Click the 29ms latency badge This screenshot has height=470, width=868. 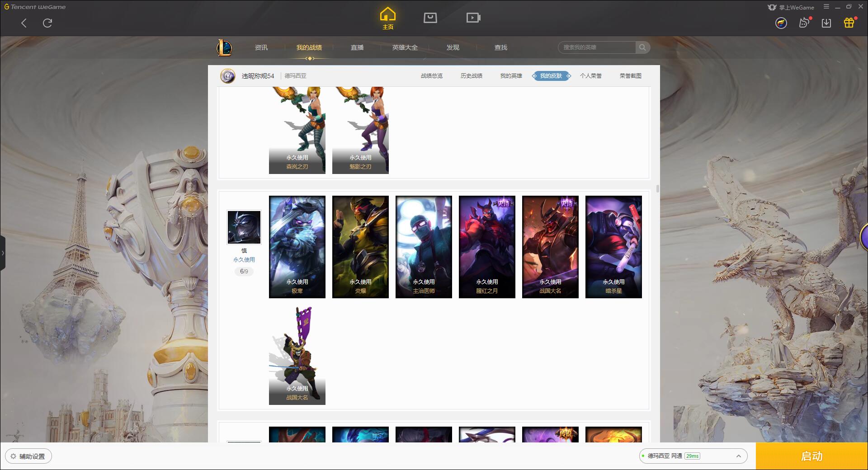tap(692, 456)
